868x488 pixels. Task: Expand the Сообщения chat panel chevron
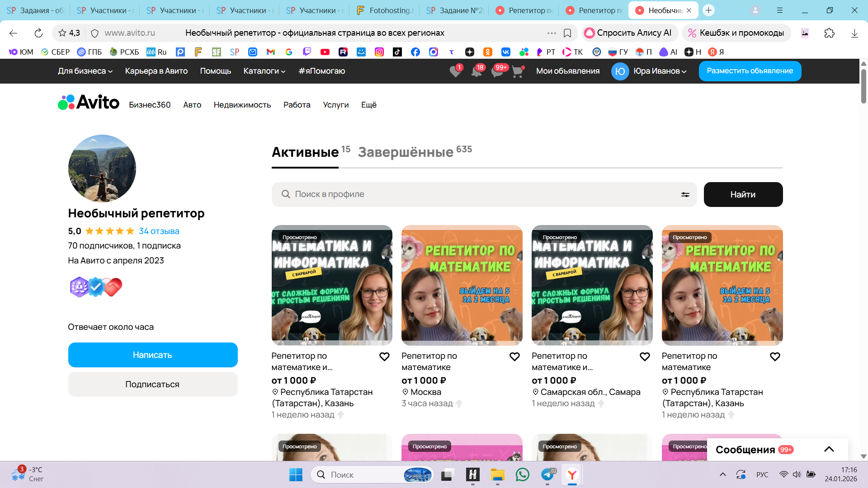click(829, 449)
